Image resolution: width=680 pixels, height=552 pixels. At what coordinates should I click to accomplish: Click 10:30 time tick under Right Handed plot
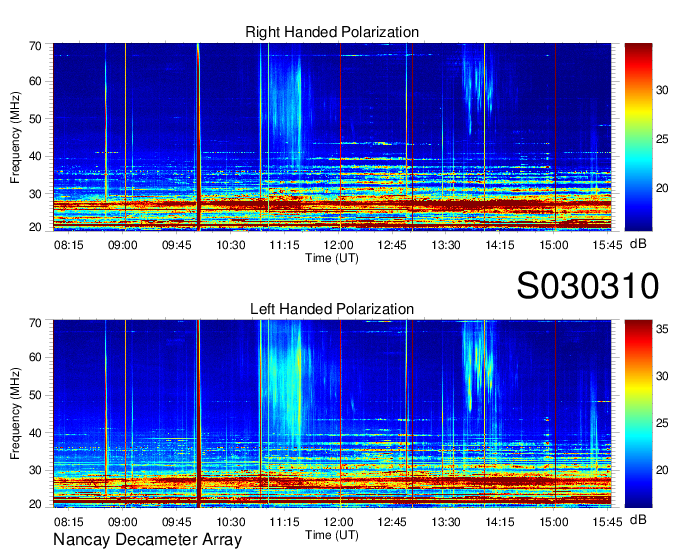tap(231, 245)
